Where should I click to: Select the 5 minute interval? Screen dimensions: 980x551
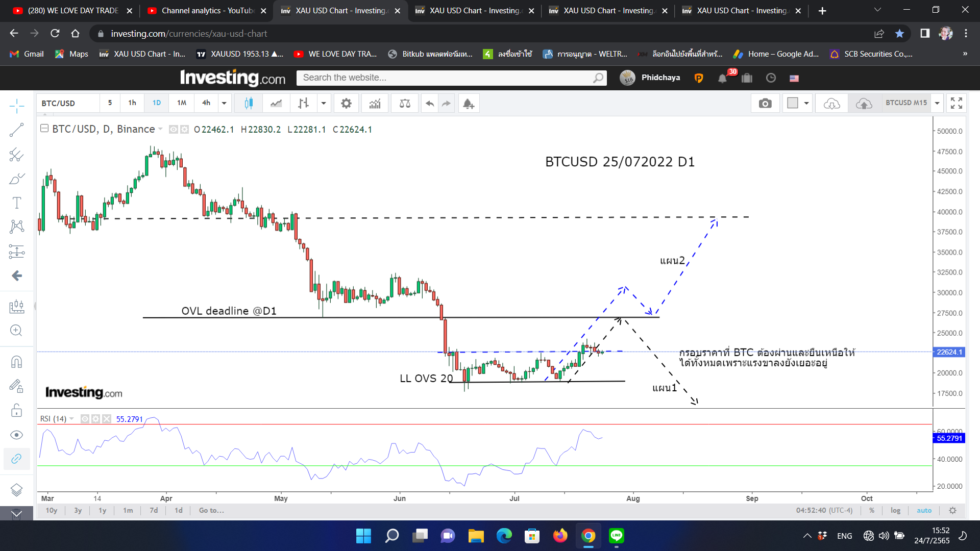tap(110, 103)
